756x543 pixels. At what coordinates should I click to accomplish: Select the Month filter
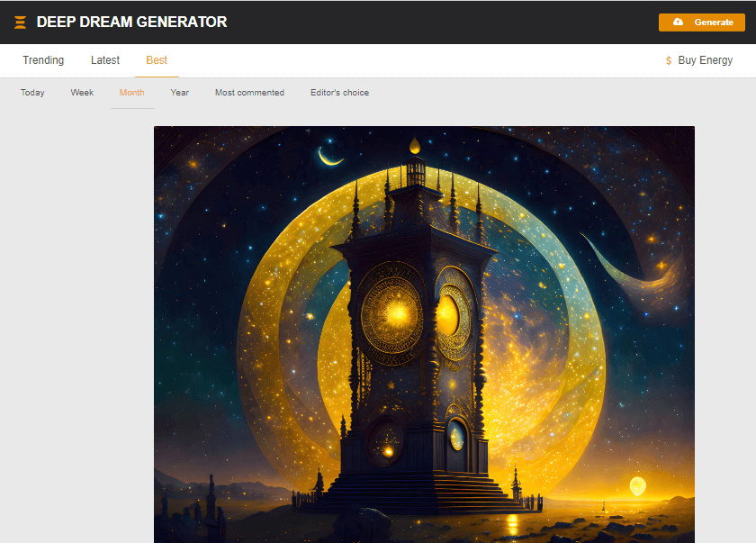pyautogui.click(x=131, y=93)
